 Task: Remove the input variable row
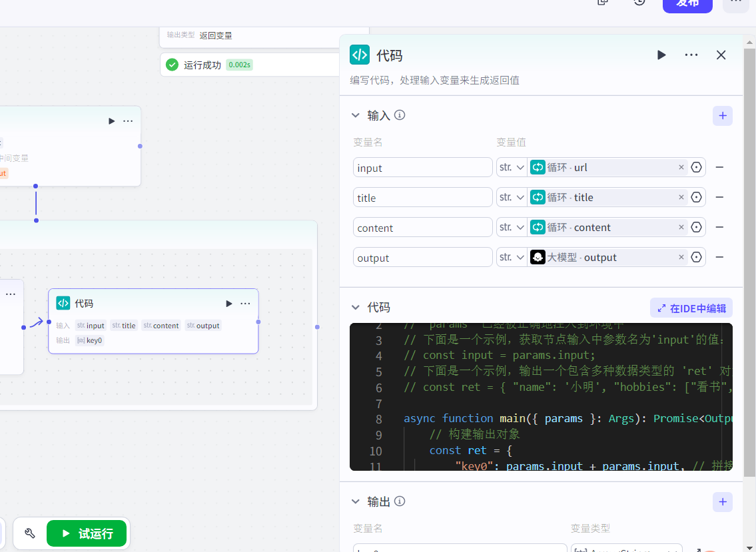pos(719,167)
